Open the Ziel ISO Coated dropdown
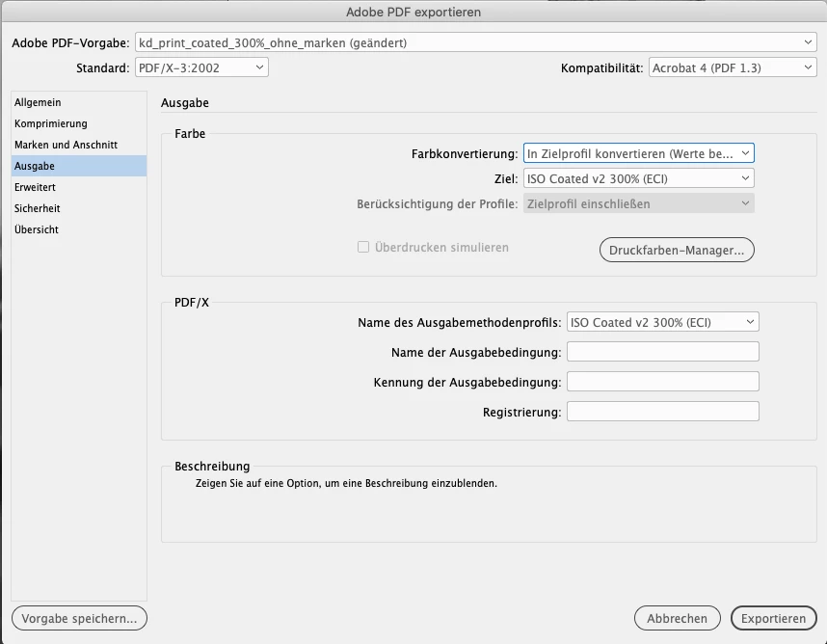Screen dimensions: 827x644 point(638,178)
